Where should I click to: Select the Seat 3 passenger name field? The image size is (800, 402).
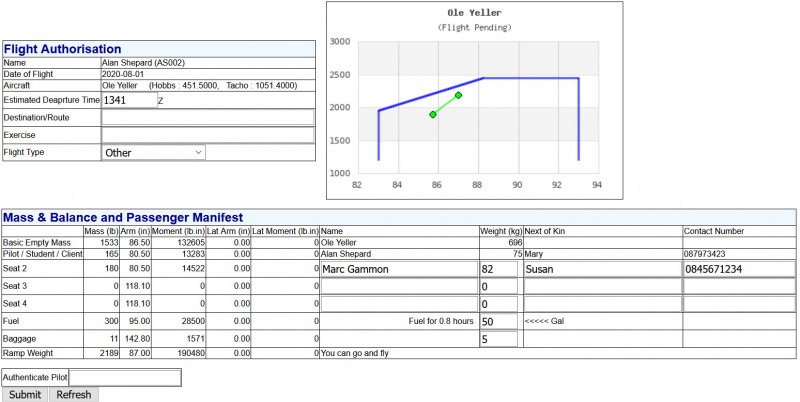(398, 287)
